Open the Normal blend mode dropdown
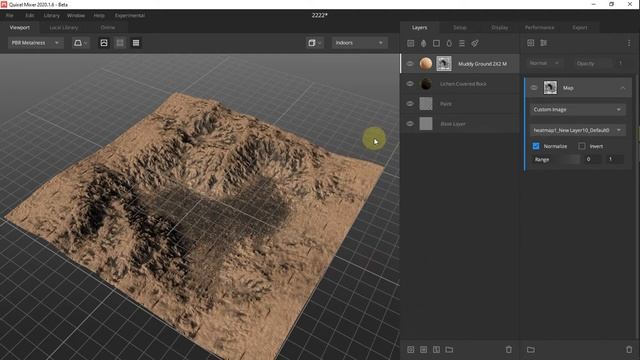640x360 pixels. [544, 63]
